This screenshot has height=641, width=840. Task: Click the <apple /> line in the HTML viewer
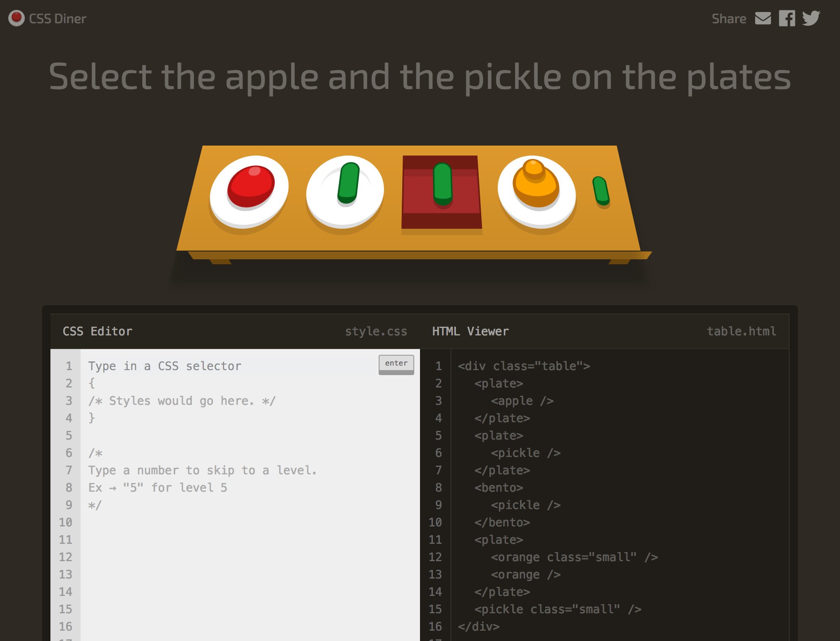(x=522, y=400)
